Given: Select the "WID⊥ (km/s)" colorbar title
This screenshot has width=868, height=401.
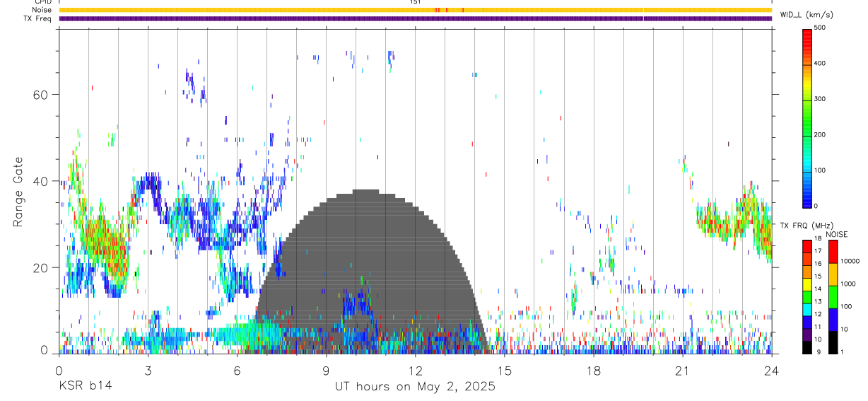Looking at the screenshot, I should [x=808, y=14].
